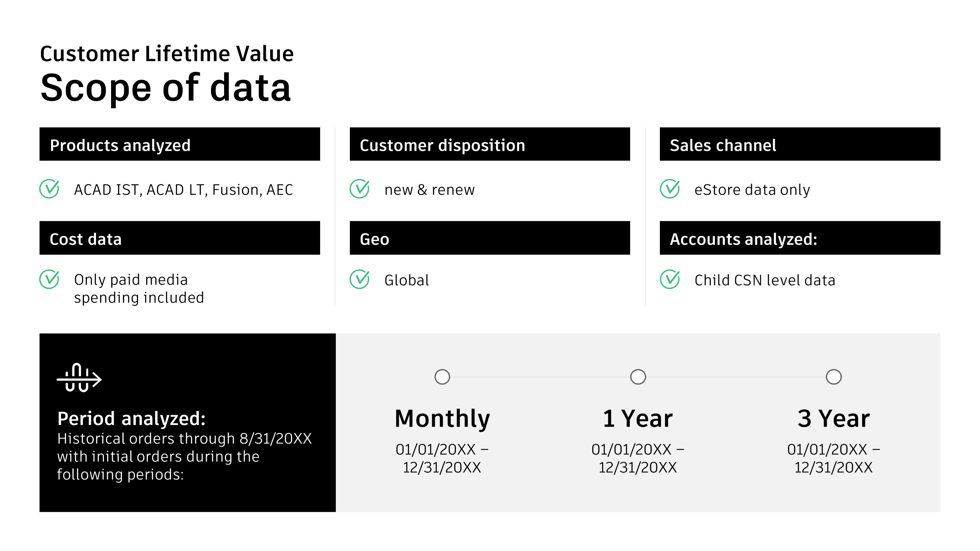Click the Cost data header bar

(x=180, y=238)
